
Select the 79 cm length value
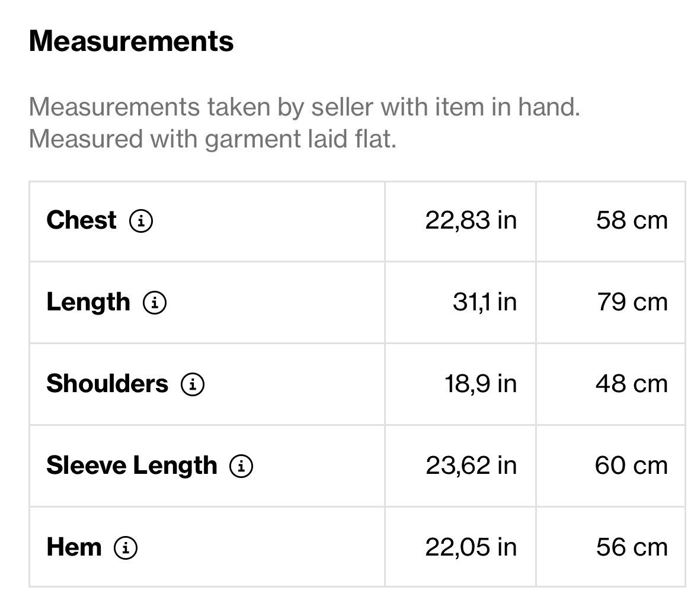tap(632, 302)
